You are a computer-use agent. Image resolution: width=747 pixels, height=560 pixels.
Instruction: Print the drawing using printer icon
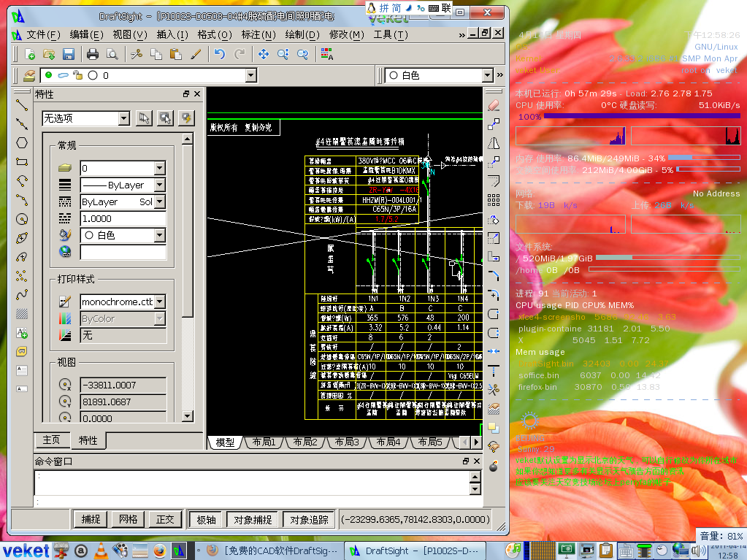pyautogui.click(x=93, y=54)
